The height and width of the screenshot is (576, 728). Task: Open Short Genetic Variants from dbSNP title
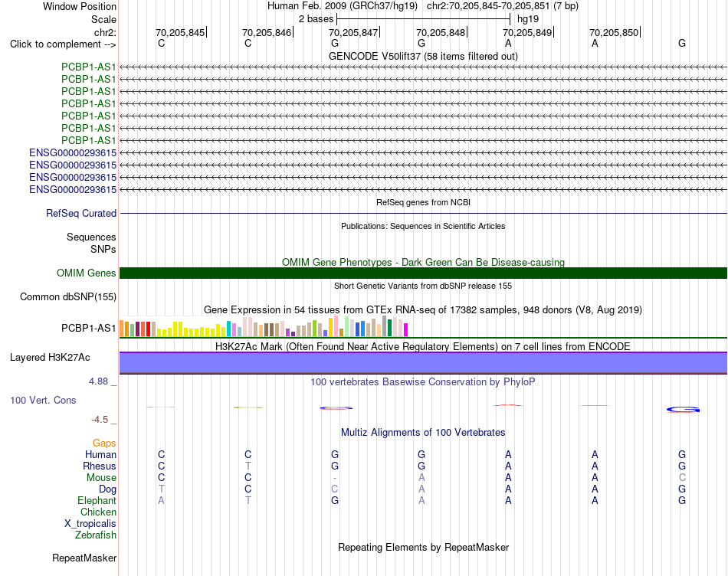[423, 286]
